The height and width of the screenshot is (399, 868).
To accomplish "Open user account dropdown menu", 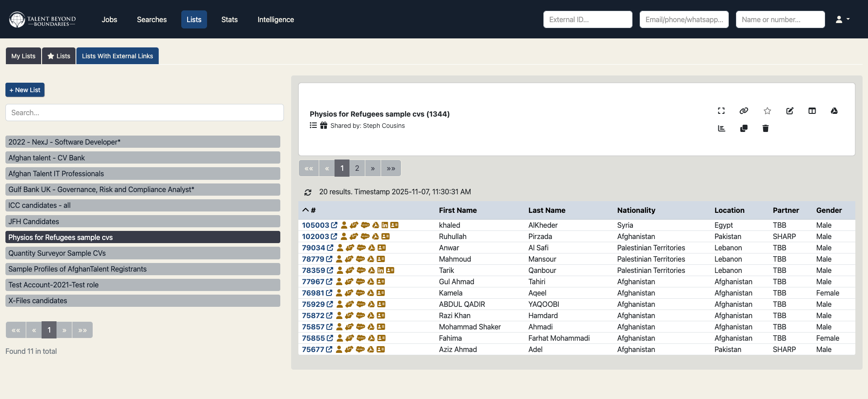I will [842, 19].
